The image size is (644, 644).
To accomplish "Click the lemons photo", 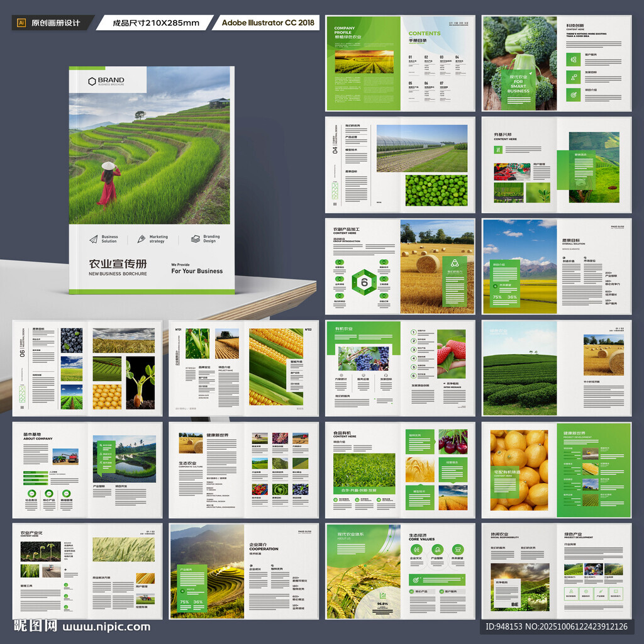I will [x=519, y=470].
